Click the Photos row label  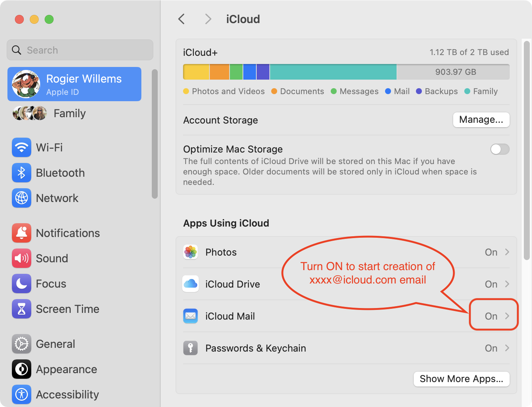coord(221,252)
